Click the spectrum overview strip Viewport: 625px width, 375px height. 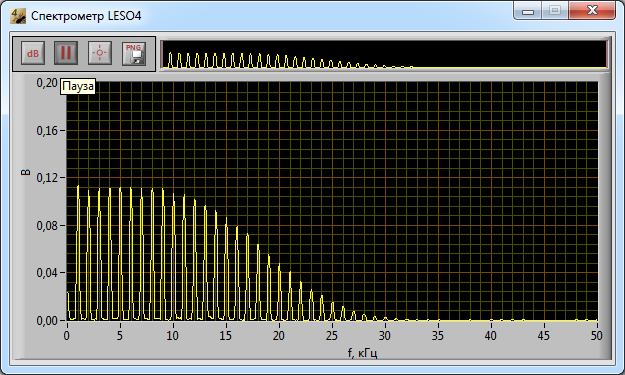click(x=384, y=54)
